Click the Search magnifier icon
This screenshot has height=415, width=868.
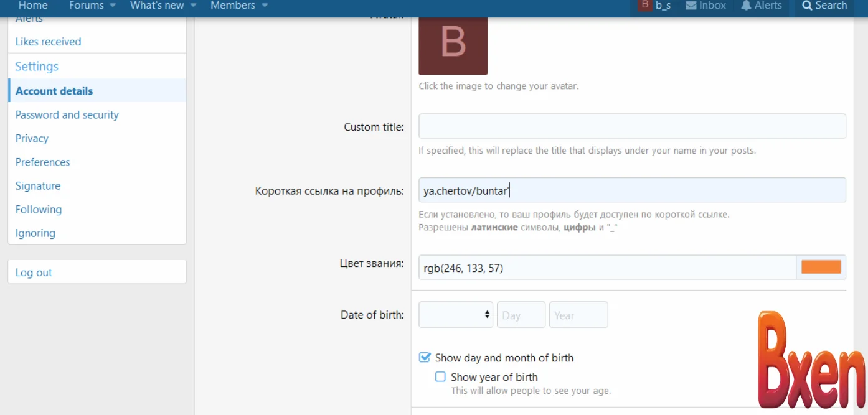tap(807, 6)
